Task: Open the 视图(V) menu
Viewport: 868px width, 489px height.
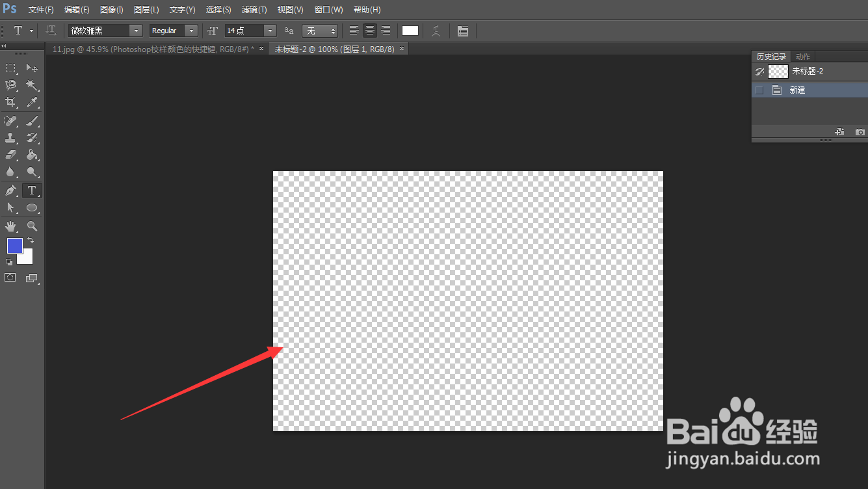Action: click(x=290, y=10)
